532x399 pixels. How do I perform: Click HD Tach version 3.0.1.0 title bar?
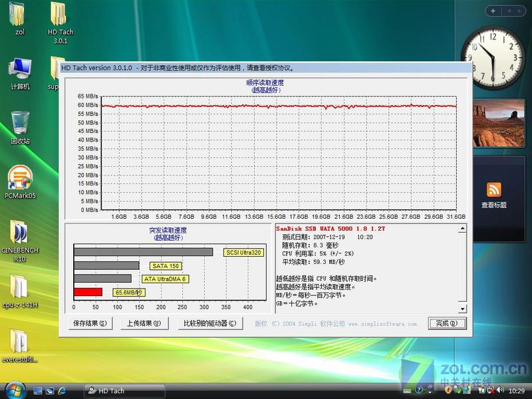coord(265,68)
